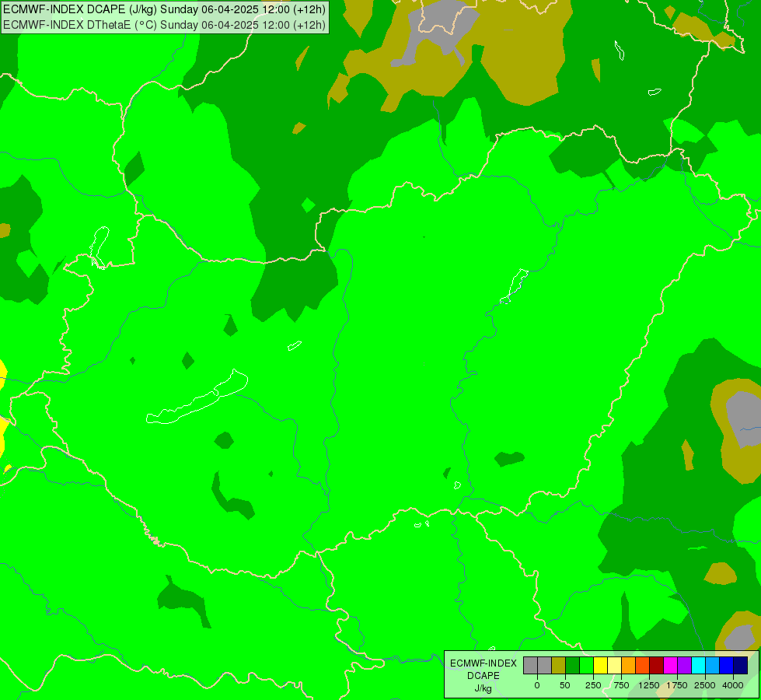Click the pure blue legend swatch
Image resolution: width=761 pixels, height=700 pixels.
(727, 666)
